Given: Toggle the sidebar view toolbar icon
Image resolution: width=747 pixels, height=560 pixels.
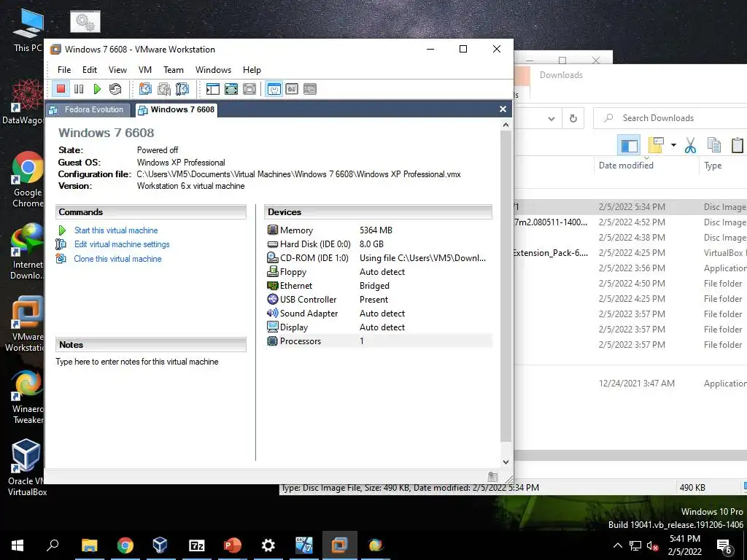Looking at the screenshot, I should tap(213, 88).
